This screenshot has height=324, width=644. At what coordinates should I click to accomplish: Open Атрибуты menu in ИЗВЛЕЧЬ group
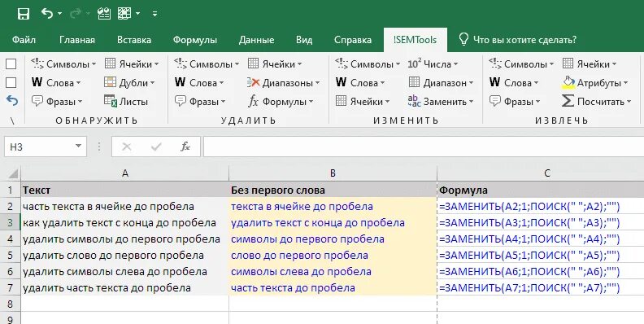[x=595, y=83]
